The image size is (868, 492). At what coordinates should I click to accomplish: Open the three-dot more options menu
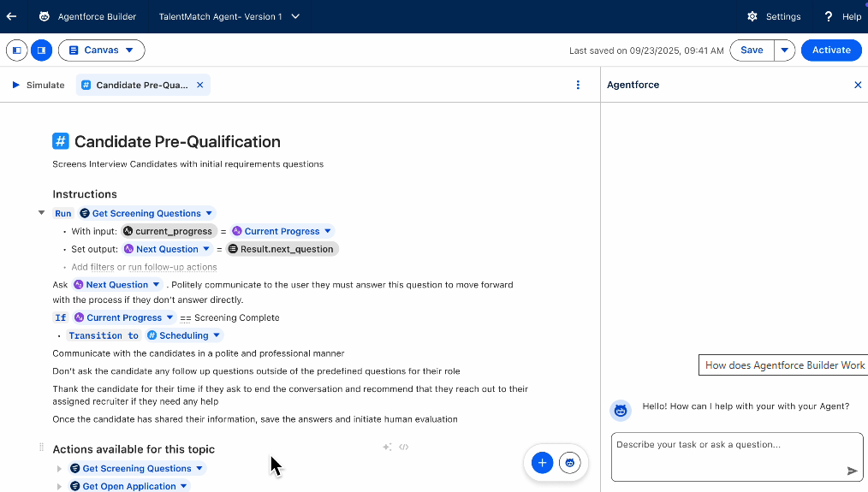pos(578,86)
